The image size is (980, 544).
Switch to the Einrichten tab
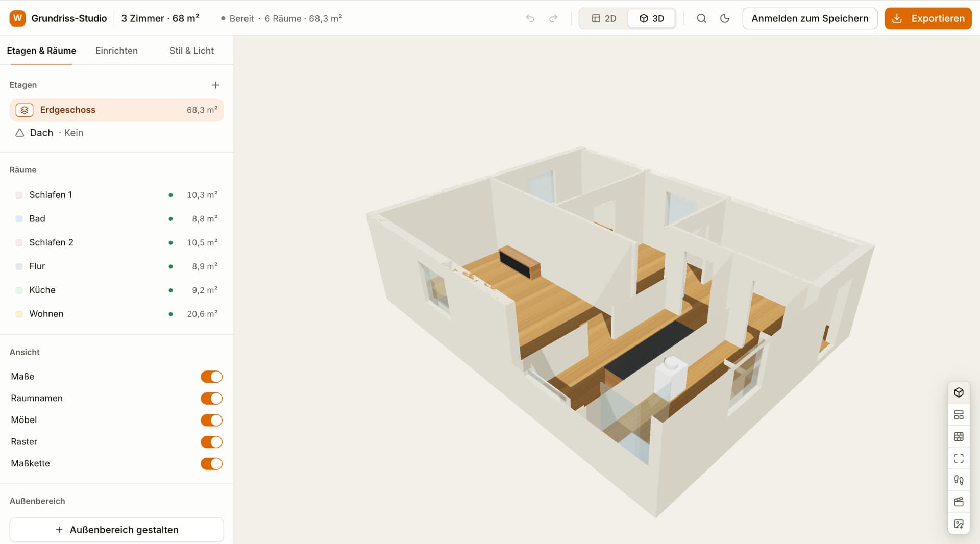116,51
